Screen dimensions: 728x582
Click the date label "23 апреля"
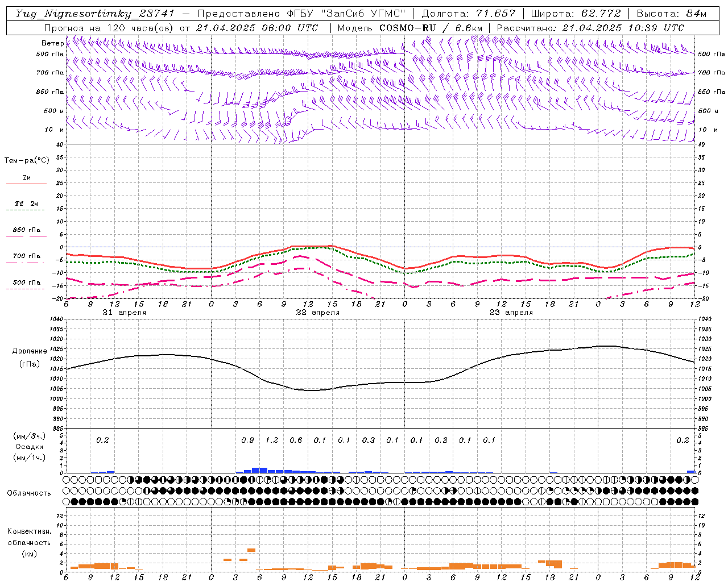tap(511, 313)
